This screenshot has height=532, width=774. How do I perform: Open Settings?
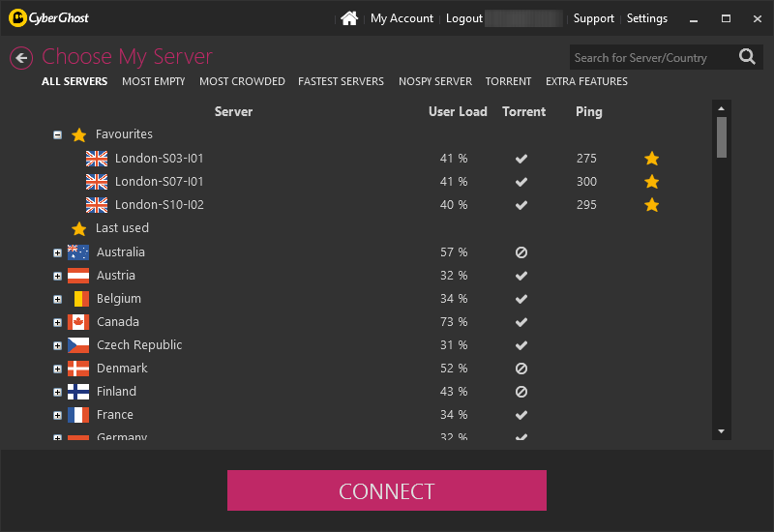[x=646, y=18]
